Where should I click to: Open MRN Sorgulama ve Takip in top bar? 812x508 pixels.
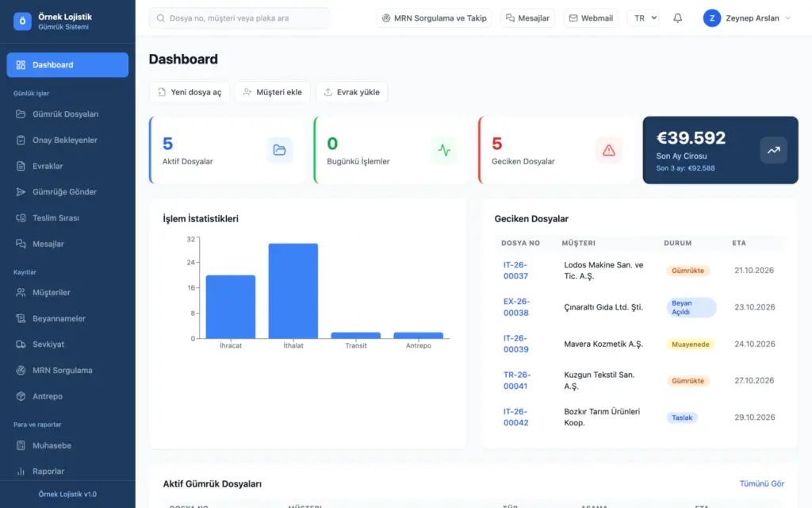(x=434, y=18)
